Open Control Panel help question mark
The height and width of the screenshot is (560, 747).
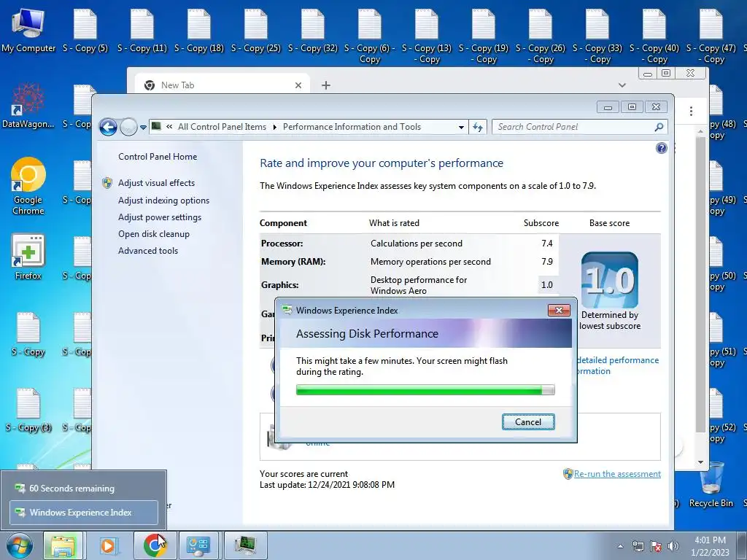tap(661, 148)
